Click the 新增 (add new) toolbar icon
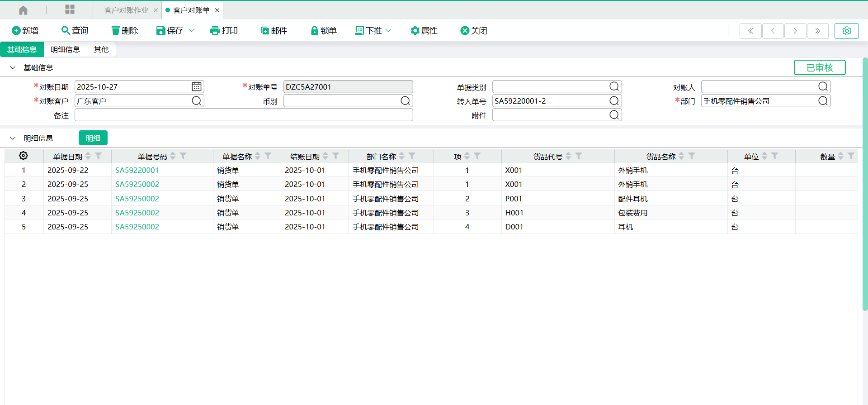This screenshot has width=868, height=405. (x=16, y=31)
